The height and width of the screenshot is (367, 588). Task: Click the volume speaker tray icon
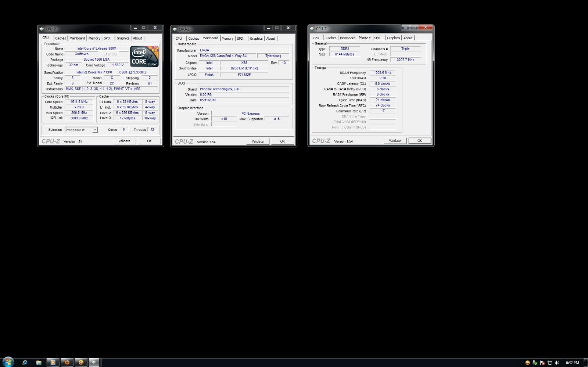pos(557,363)
